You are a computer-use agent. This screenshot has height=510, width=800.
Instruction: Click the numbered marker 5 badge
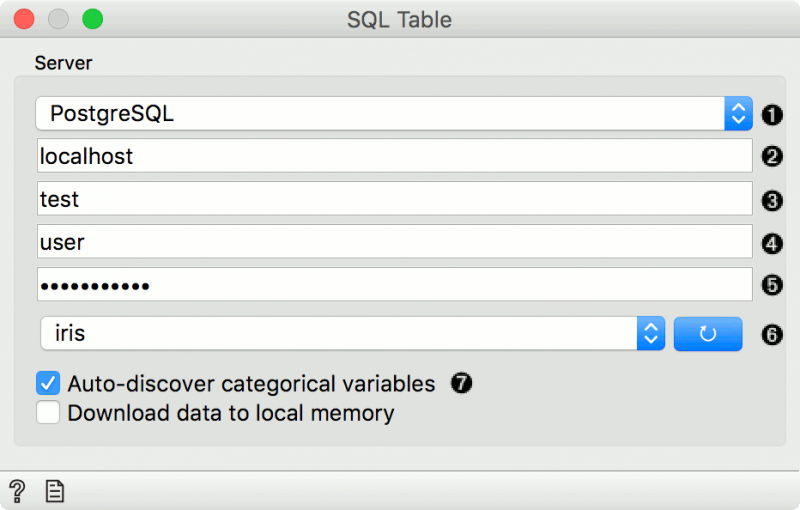(x=771, y=285)
